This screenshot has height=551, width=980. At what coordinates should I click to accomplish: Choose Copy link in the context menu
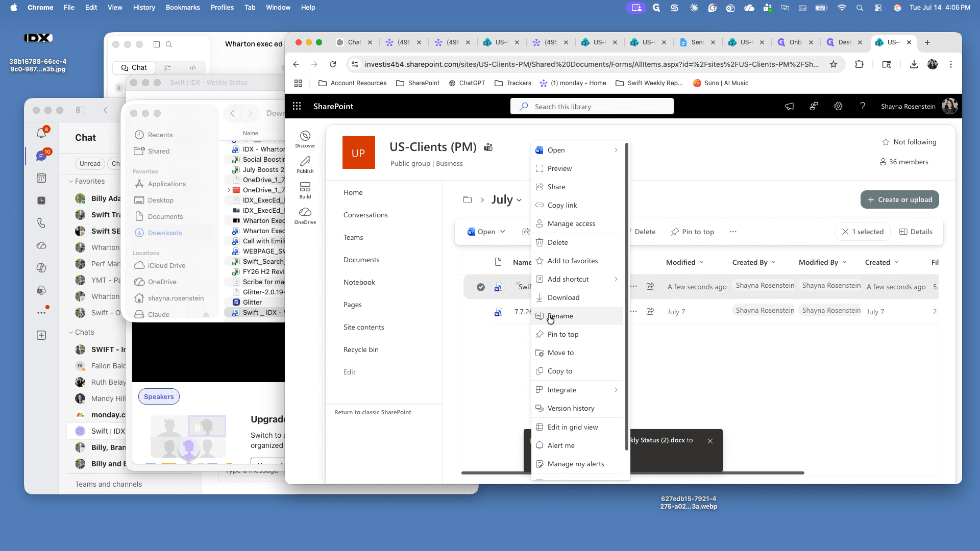point(577,205)
